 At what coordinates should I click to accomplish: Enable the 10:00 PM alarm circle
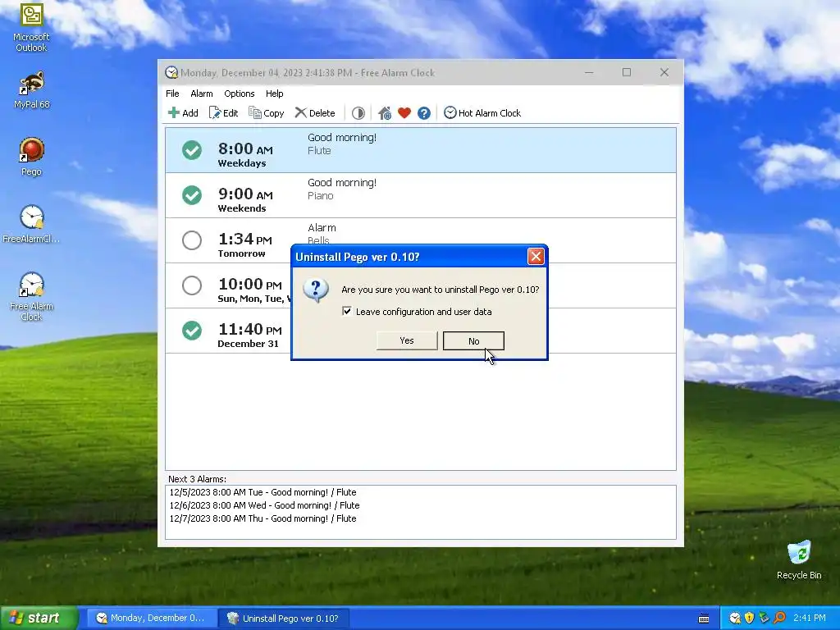point(192,285)
